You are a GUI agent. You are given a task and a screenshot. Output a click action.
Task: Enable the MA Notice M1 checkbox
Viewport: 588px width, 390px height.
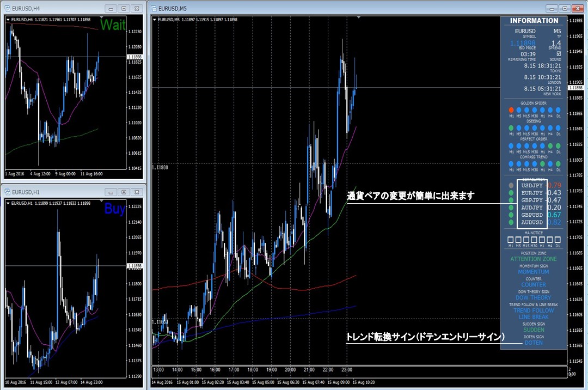coord(510,239)
